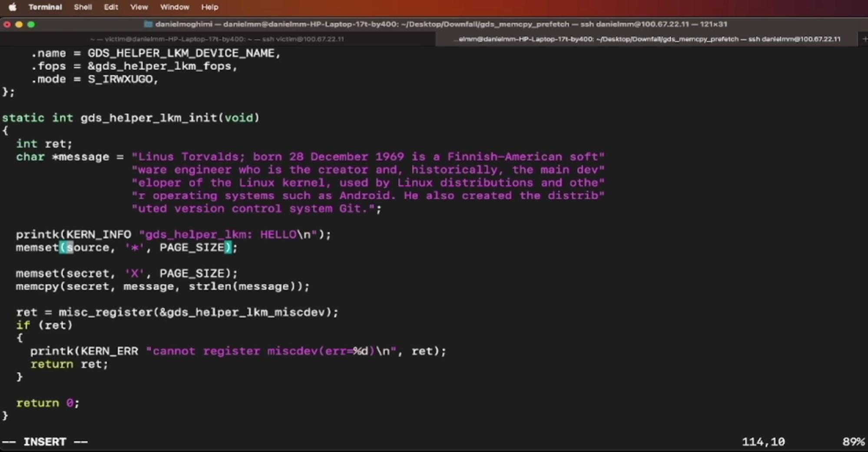Click the gds_helper_lkm_init function name
This screenshot has height=452, width=868.
pos(149,118)
